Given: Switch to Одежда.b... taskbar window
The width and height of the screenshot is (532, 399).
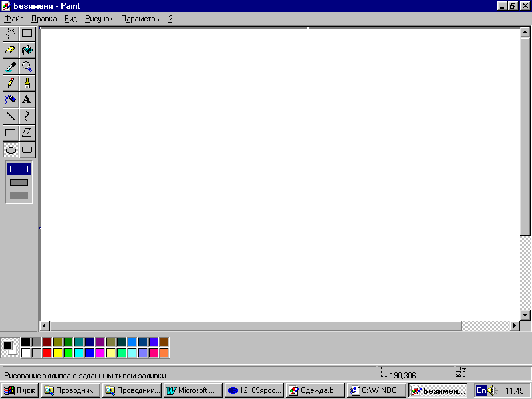Looking at the screenshot, I should [315, 390].
